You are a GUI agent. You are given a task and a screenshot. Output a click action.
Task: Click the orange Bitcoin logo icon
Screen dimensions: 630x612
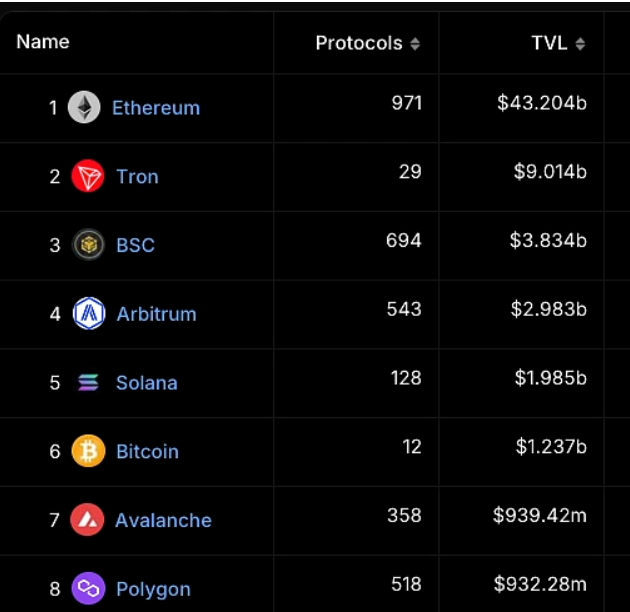pos(88,451)
